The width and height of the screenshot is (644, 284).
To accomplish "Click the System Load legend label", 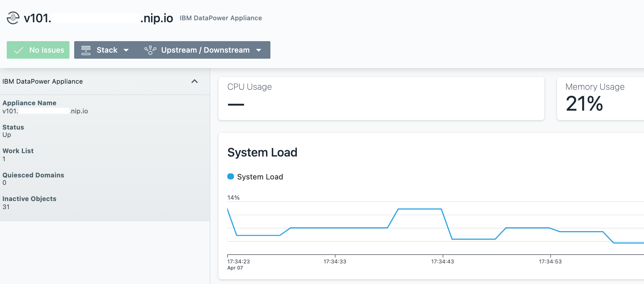I will [x=260, y=177].
